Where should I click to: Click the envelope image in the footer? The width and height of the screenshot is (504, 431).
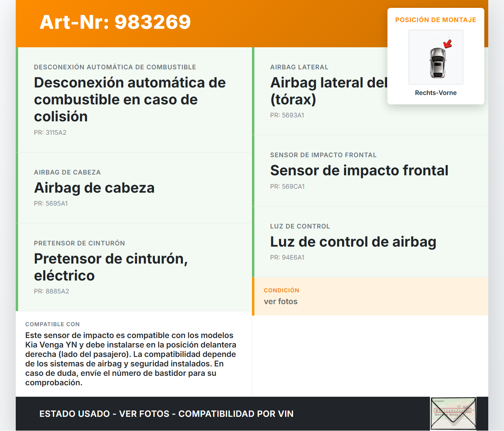pyautogui.click(x=454, y=414)
